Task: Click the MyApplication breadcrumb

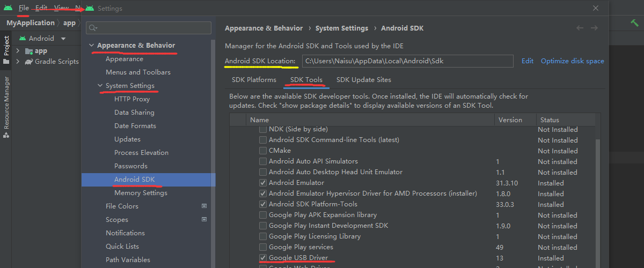Action: click(31, 23)
